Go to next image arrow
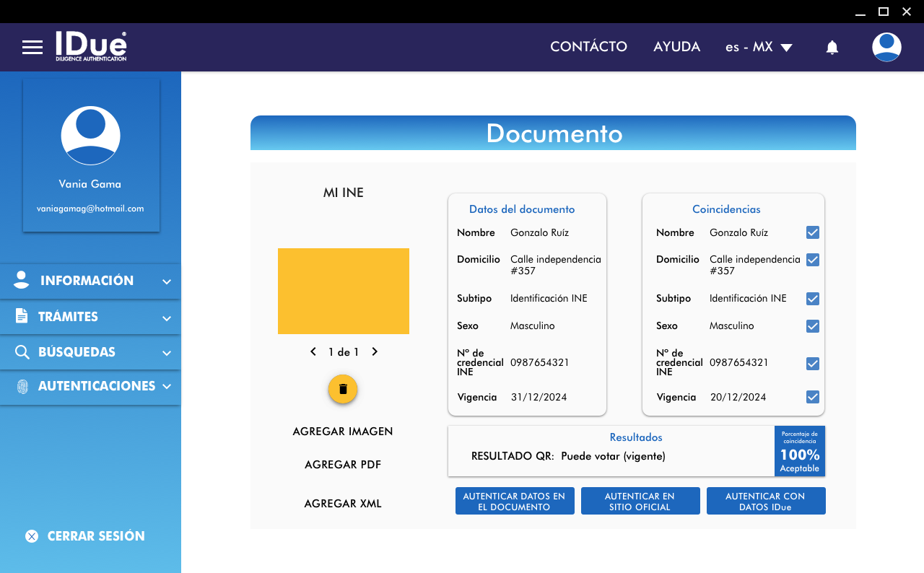This screenshot has width=924, height=573. [x=375, y=352]
